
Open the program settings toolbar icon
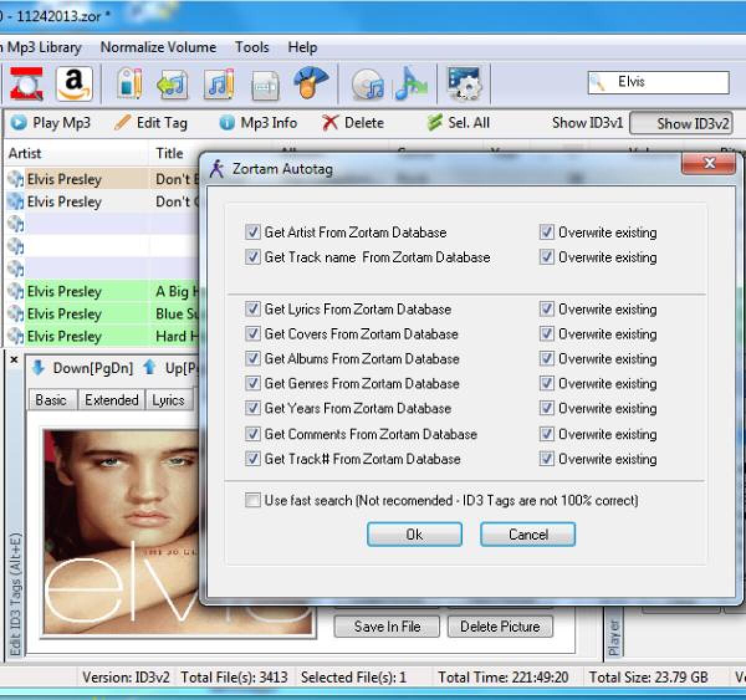pos(465,83)
